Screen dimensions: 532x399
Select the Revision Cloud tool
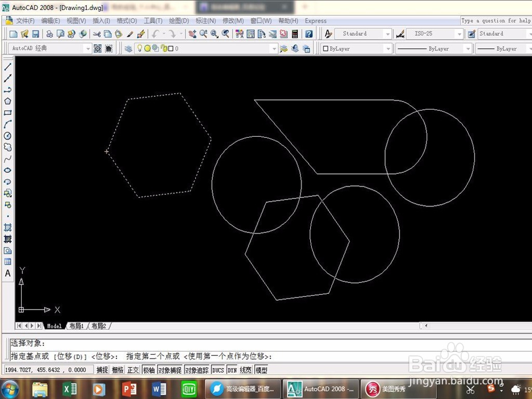(7, 147)
